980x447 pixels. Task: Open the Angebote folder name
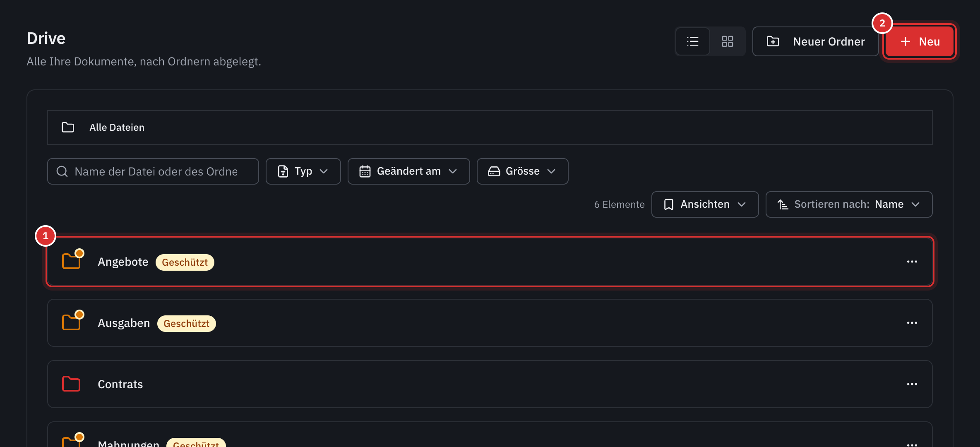(123, 262)
